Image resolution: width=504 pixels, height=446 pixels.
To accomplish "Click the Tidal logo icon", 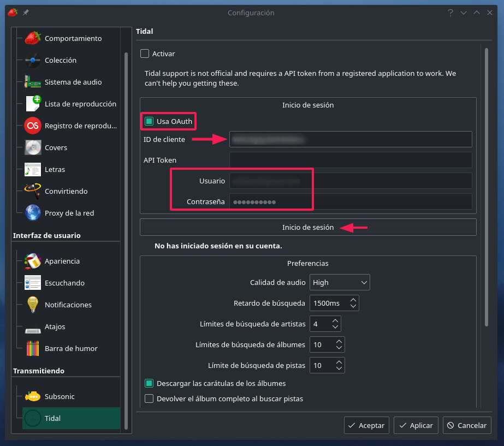I will 33,418.
